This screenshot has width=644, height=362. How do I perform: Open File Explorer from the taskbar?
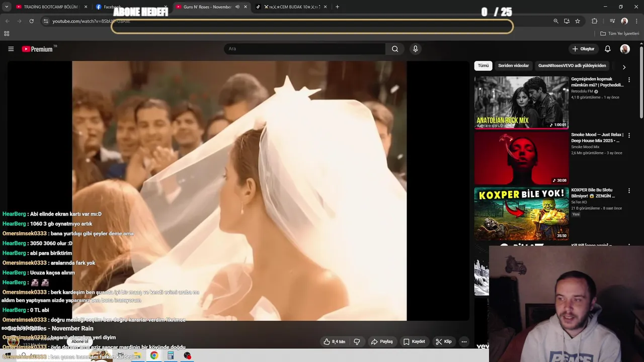(x=137, y=355)
